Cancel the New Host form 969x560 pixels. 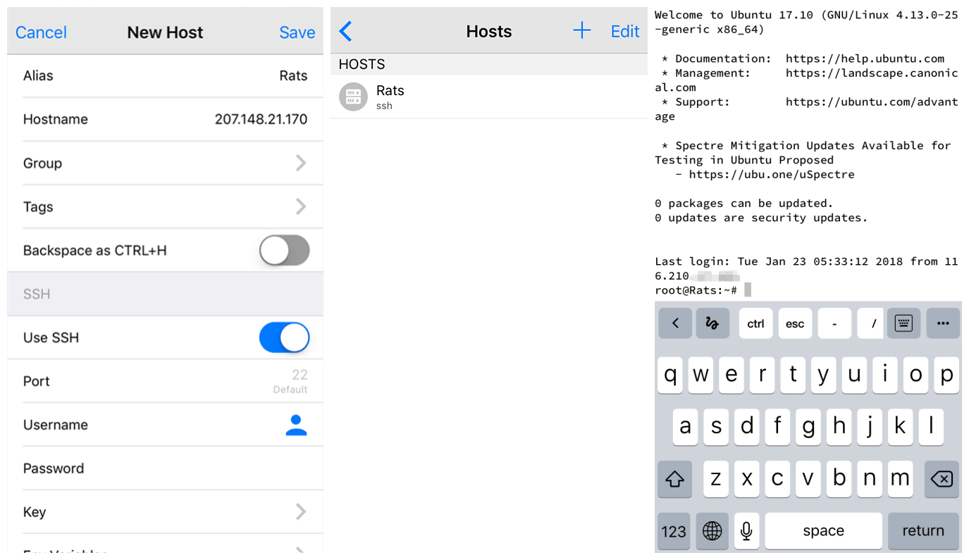click(41, 32)
